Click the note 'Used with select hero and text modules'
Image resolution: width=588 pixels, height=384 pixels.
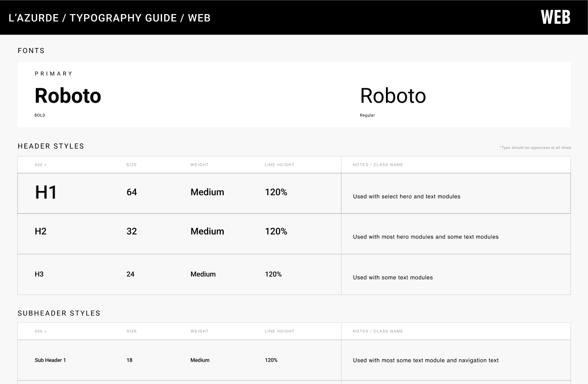coord(407,197)
